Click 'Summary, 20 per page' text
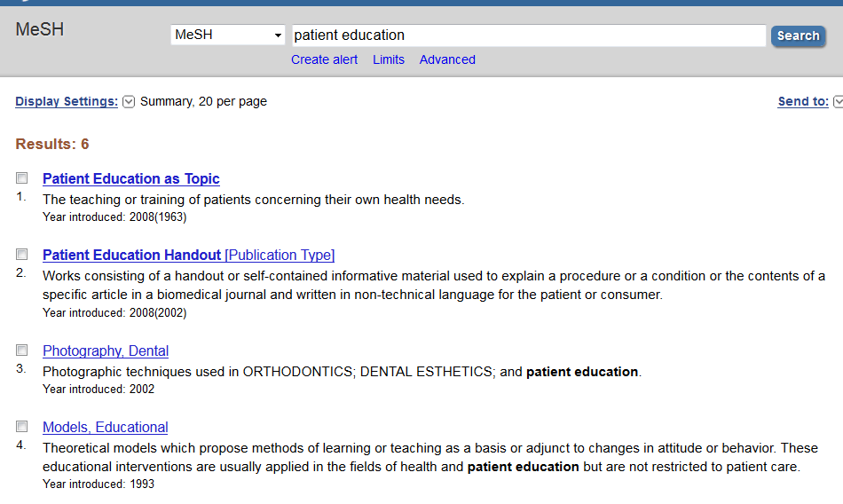Viewport: 843px width, 504px height. click(203, 101)
